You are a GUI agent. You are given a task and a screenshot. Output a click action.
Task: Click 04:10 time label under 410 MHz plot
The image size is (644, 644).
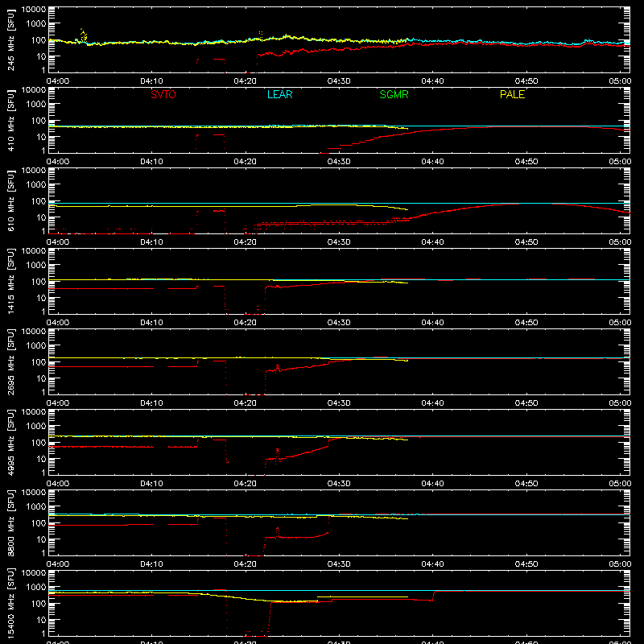tap(151, 162)
